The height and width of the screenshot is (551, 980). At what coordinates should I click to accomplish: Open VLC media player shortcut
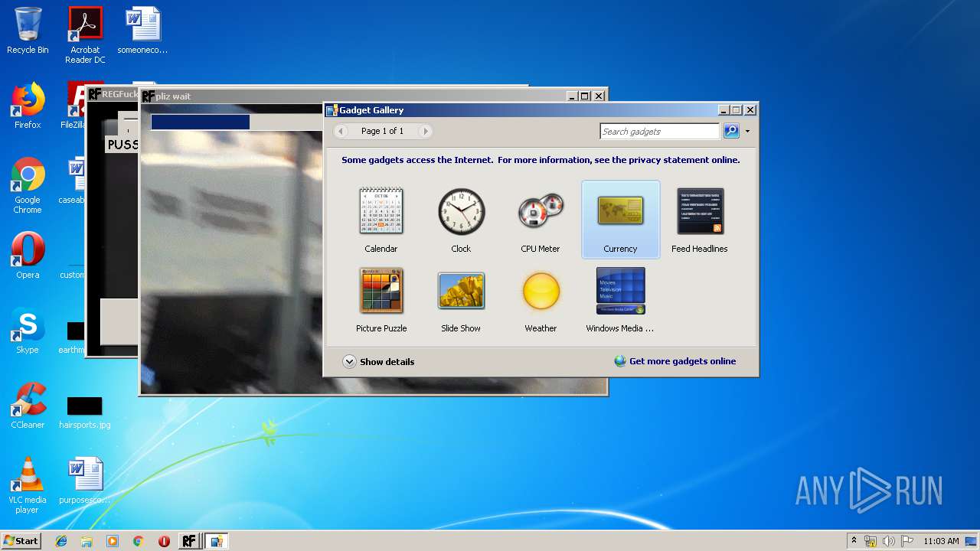28,485
